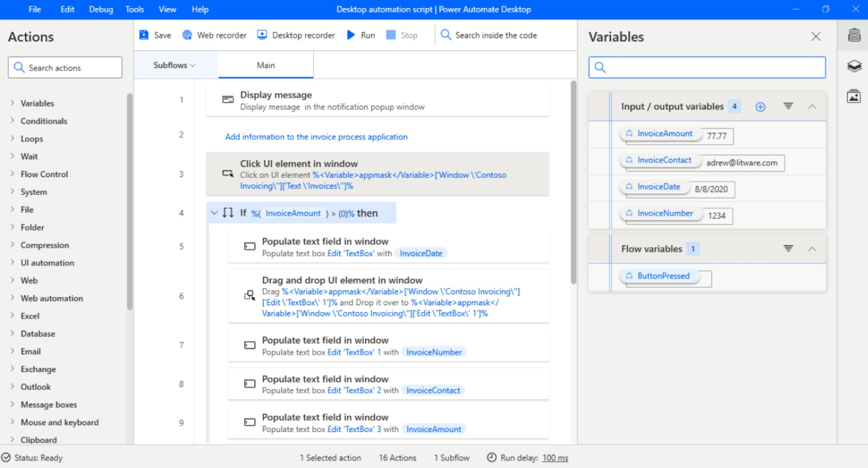Click the 100 ms run delay link

point(555,458)
